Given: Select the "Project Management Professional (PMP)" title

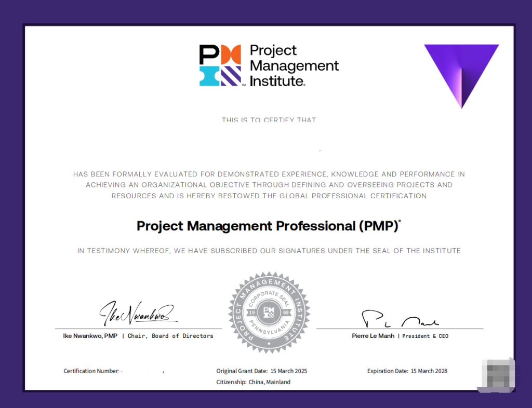Looking at the screenshot, I should 269,226.
